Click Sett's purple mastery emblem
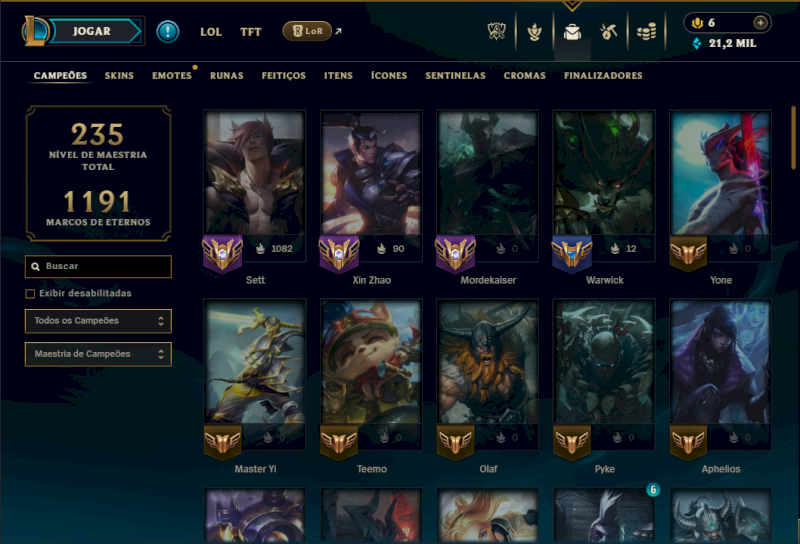800x544 pixels. (x=222, y=253)
